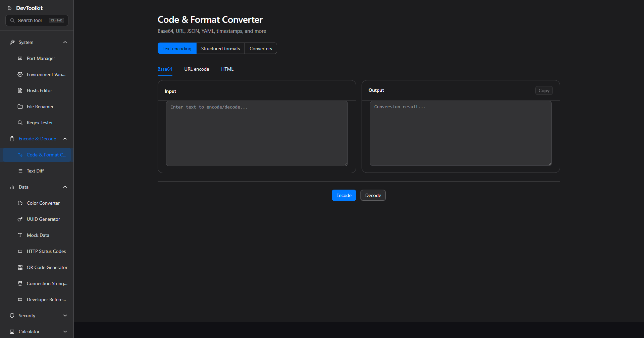The width and height of the screenshot is (644, 338).
Task: Focus the Search tool field
Action: (37, 20)
